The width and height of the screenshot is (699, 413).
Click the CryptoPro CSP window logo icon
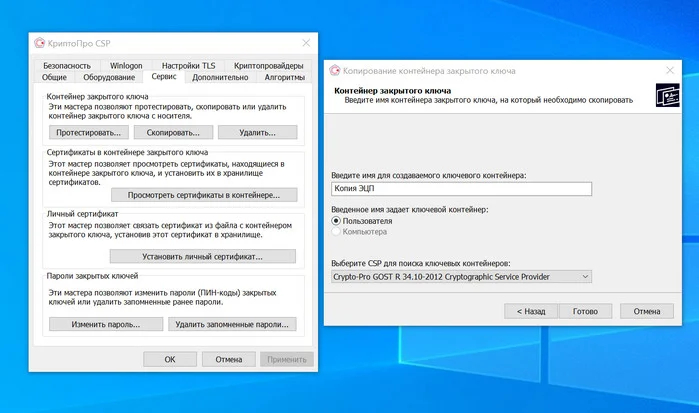(x=40, y=43)
